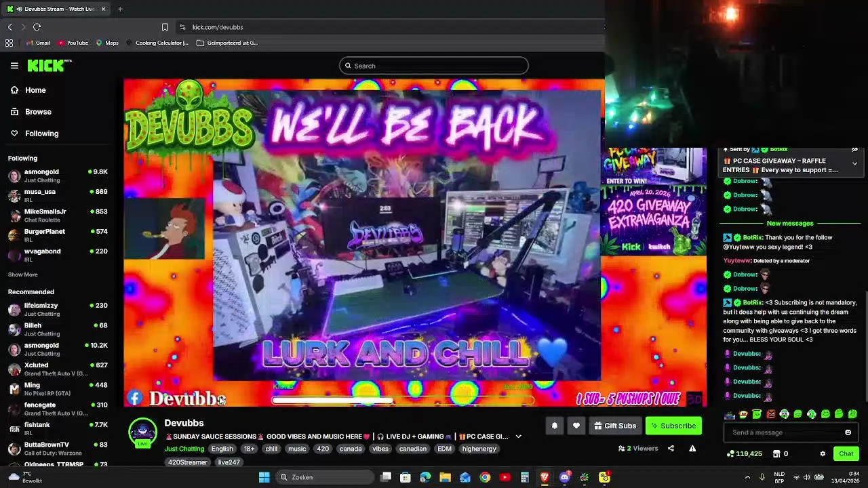Open fencegate recommended channel
The height and width of the screenshot is (488, 868).
coord(58,409)
